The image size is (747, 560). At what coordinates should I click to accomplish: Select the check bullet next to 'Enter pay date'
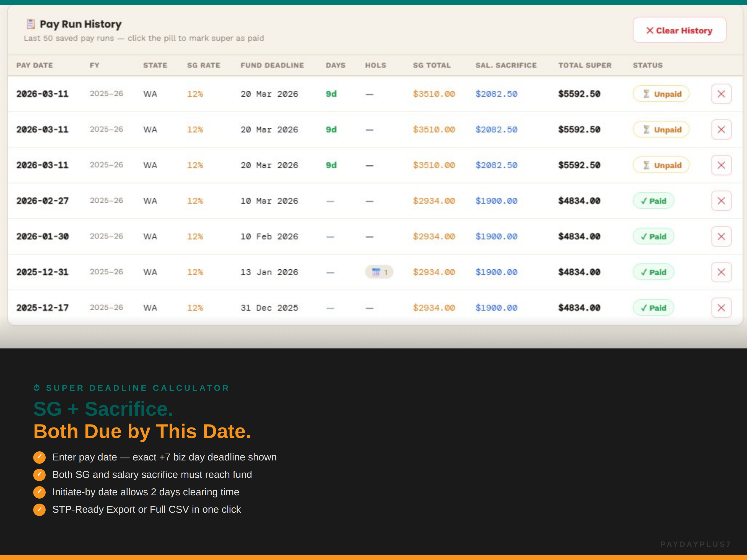[40, 457]
